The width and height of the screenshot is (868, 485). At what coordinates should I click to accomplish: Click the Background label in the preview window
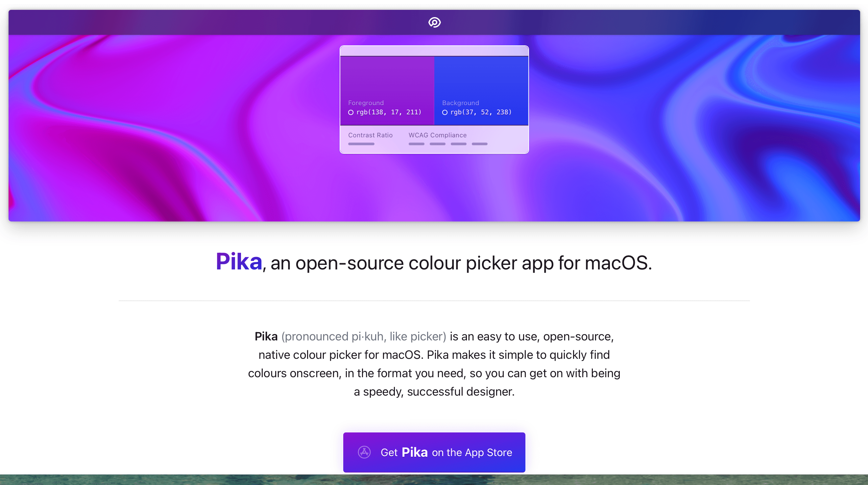click(460, 103)
